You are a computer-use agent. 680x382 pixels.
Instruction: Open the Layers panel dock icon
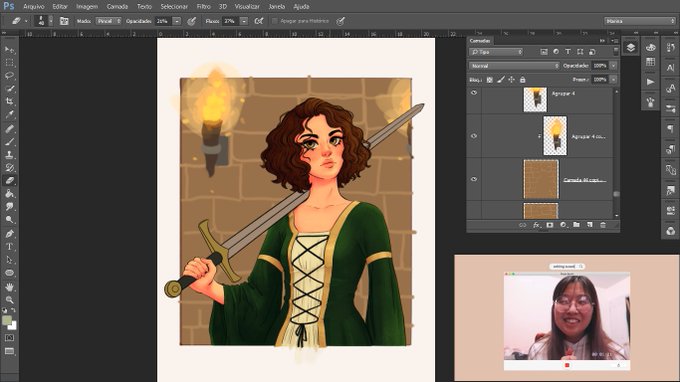pos(631,47)
